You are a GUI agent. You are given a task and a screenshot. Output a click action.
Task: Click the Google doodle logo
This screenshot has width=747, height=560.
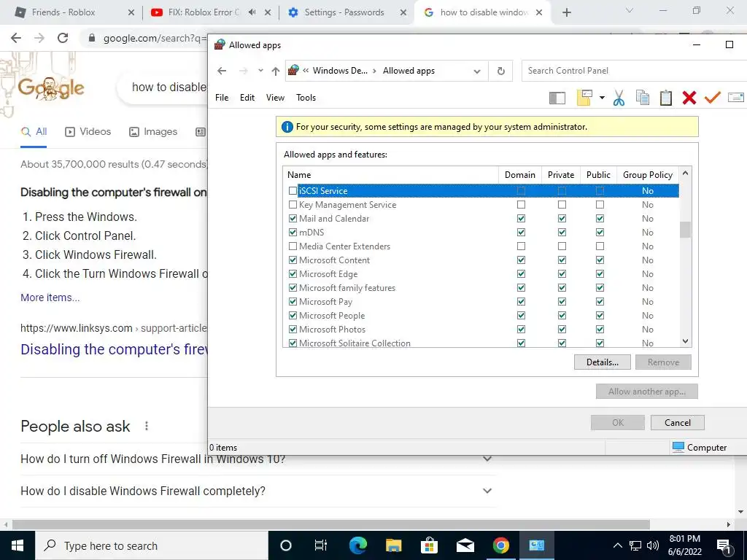[x=50, y=87]
